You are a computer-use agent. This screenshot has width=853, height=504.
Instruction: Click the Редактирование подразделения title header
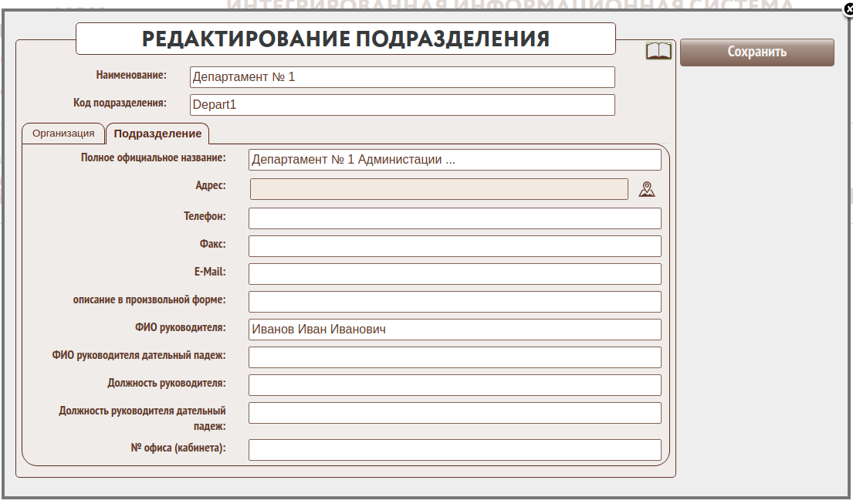pyautogui.click(x=346, y=39)
